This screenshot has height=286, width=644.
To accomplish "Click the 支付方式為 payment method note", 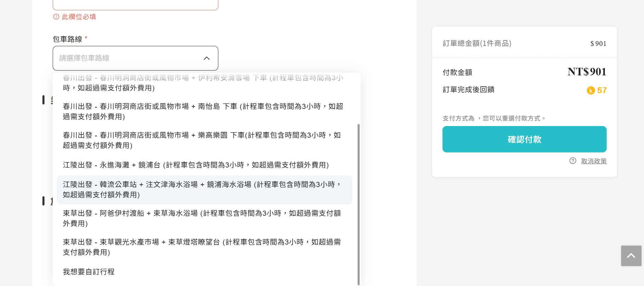I will pos(494,118).
